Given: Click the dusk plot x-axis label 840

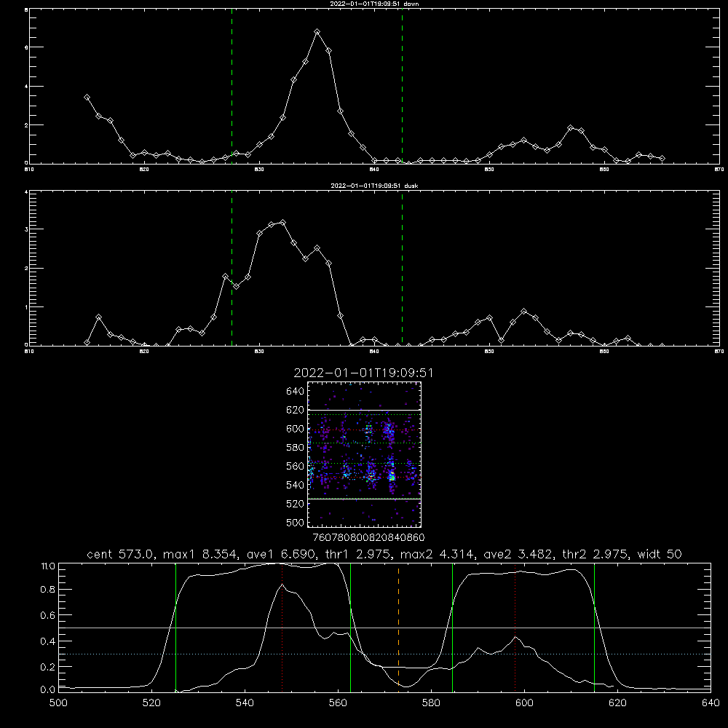Looking at the screenshot, I should coord(374,352).
